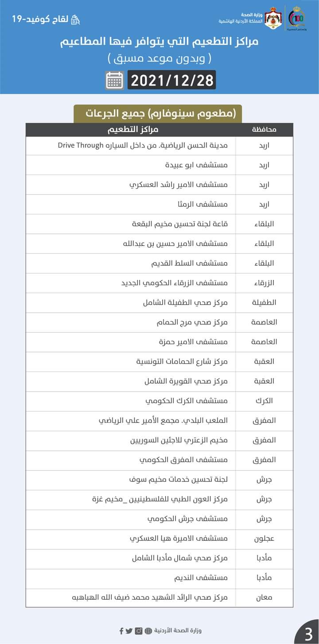319x644 pixels.
Task: Click the globe website icon in footer
Action: click(148, 631)
